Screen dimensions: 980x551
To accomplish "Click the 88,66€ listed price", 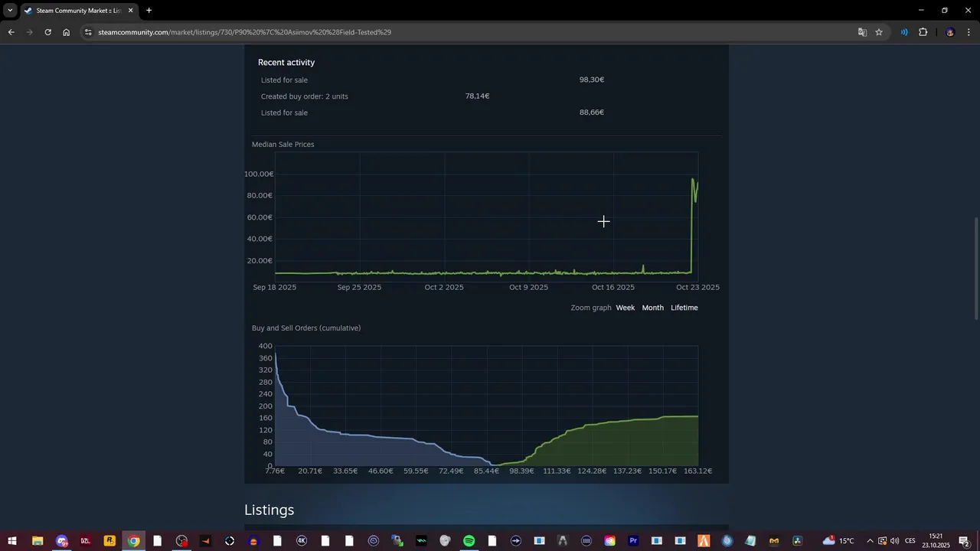I will coord(592,112).
